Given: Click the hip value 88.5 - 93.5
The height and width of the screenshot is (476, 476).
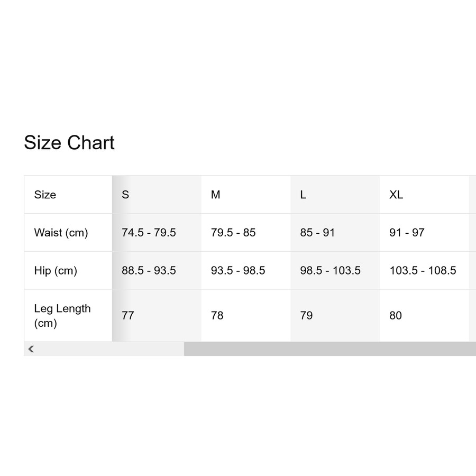Looking at the screenshot, I should [x=149, y=271].
